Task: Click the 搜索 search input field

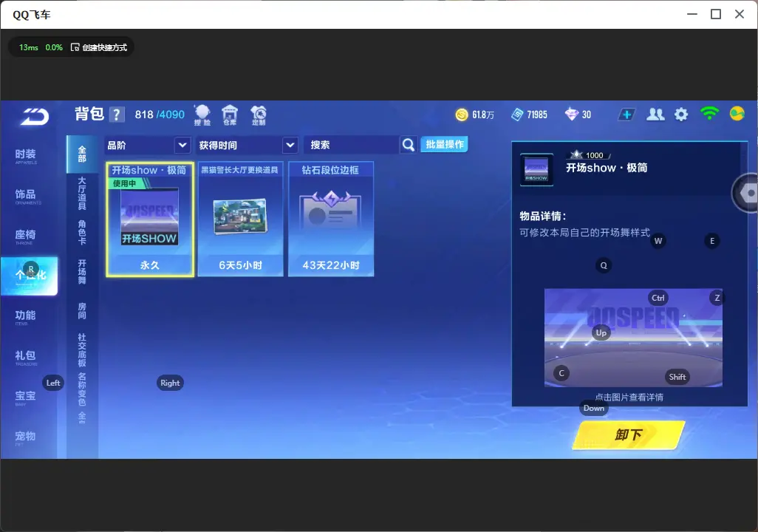Action: click(351, 145)
